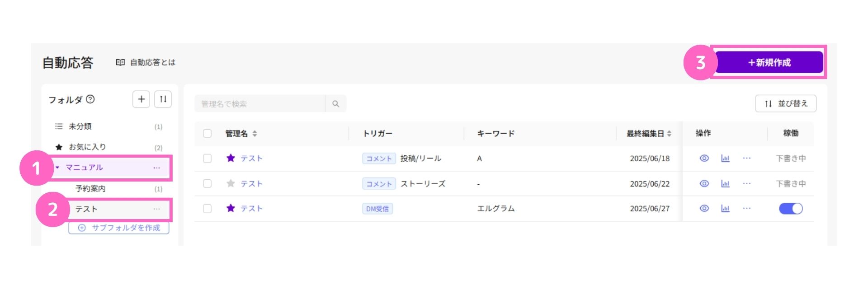Turn off the 稼働 toggle switch

point(790,209)
